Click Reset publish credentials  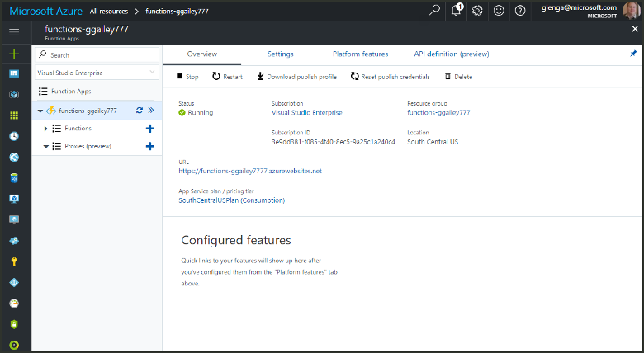click(391, 77)
